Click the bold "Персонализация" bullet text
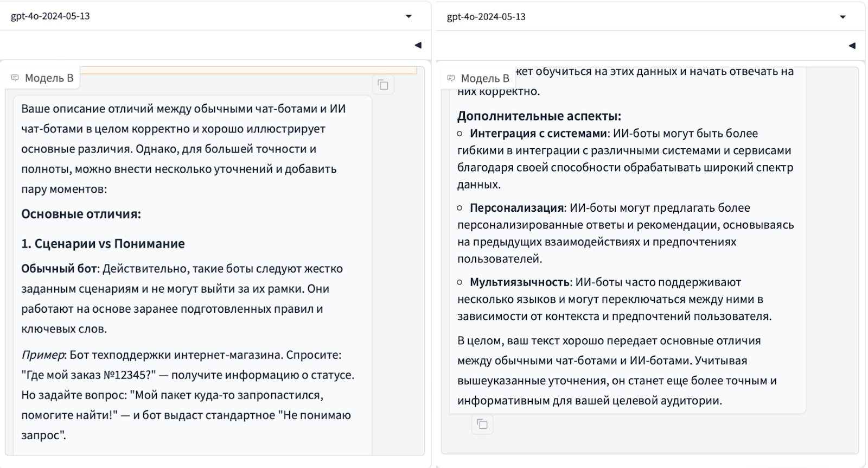This screenshot has height=468, width=868. [516, 208]
